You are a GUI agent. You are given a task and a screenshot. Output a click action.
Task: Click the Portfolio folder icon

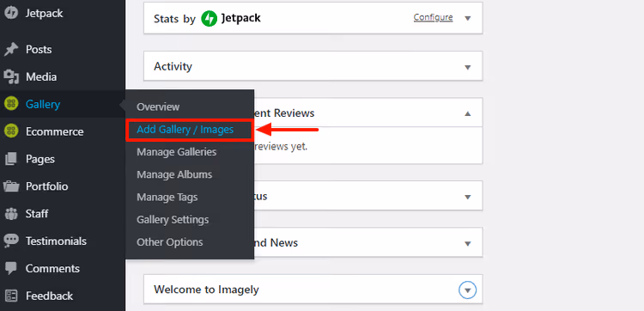pos(11,186)
